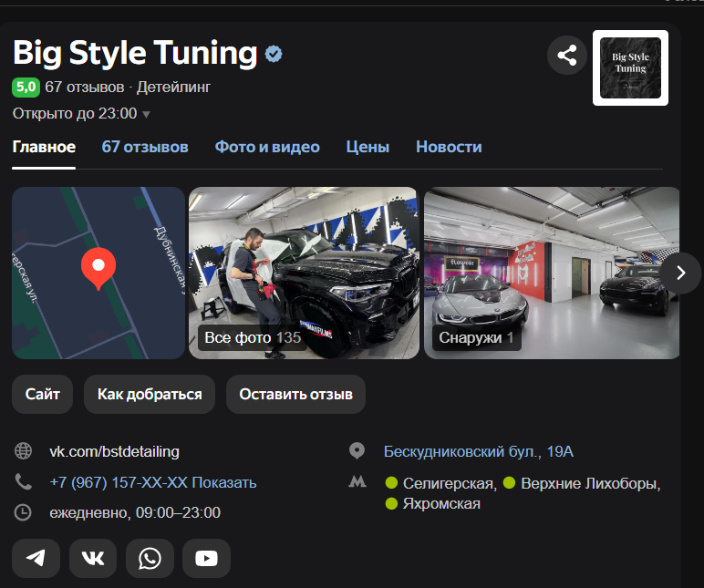Show full phone number via Показать
The width and height of the screenshot is (704, 588).
point(224,482)
